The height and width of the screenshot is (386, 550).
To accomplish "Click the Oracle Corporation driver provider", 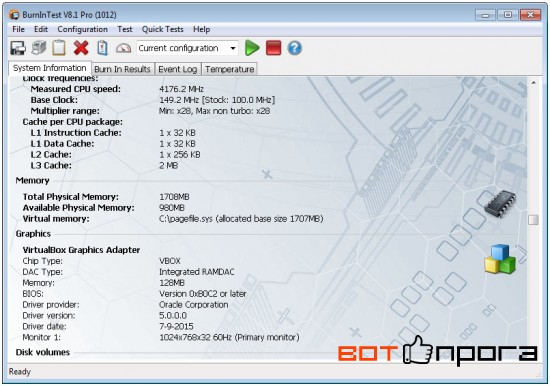I will [x=194, y=305].
